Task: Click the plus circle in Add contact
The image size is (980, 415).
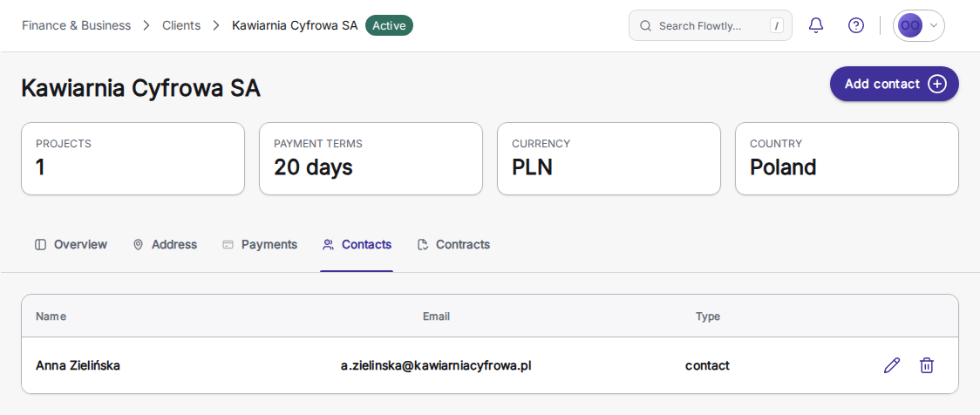Action: [937, 84]
